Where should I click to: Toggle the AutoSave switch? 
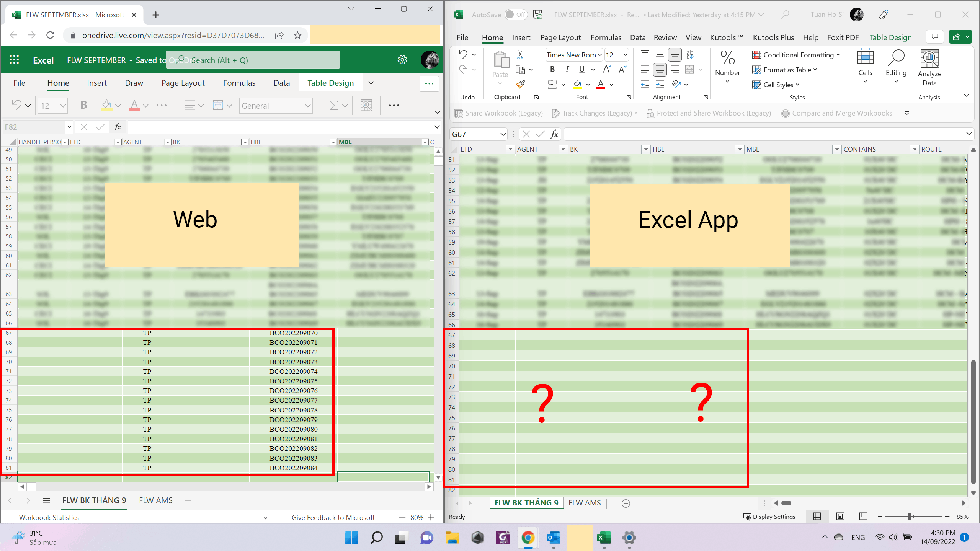tap(515, 15)
